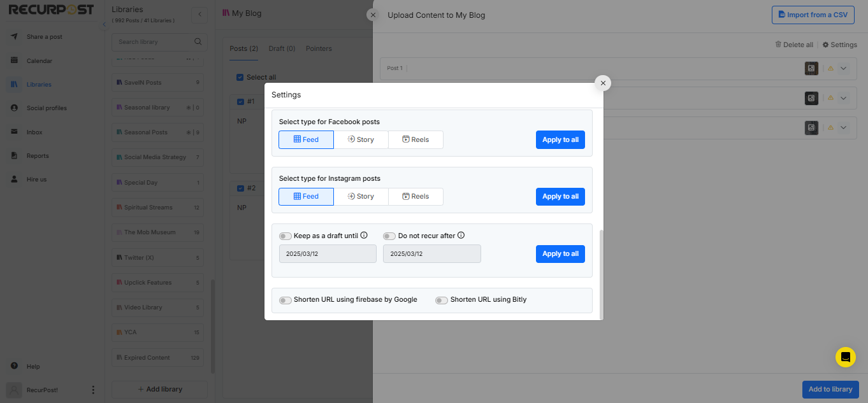Uncheck the Select all checkbox
The height and width of the screenshot is (403, 868).
(x=240, y=77)
